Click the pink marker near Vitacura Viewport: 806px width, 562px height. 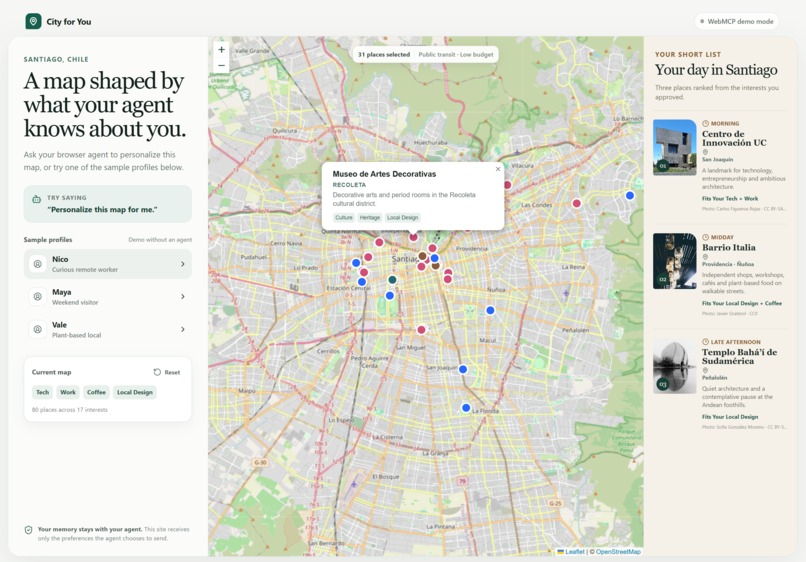pos(507,185)
